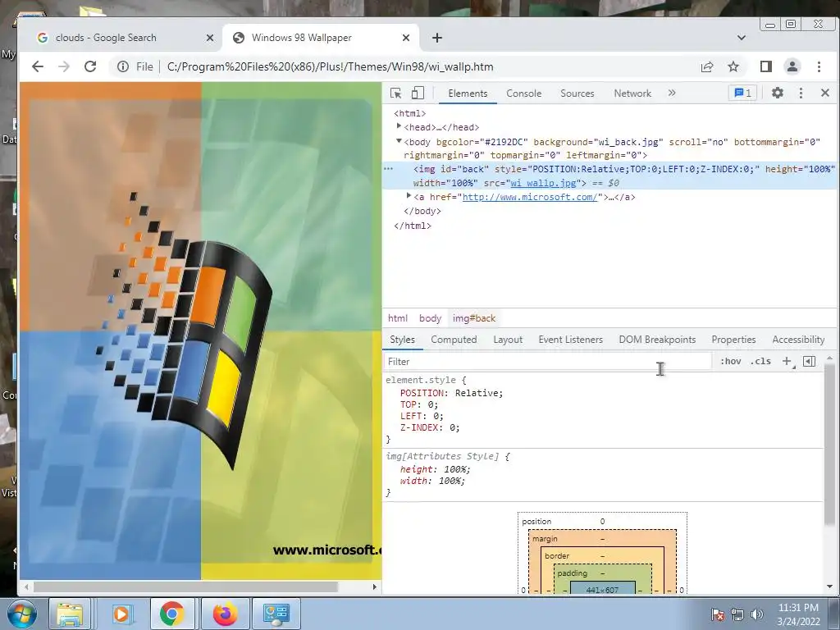Click the horizontal scrollbar right arrow
Image resolution: width=840 pixels, height=630 pixels.
(x=374, y=587)
